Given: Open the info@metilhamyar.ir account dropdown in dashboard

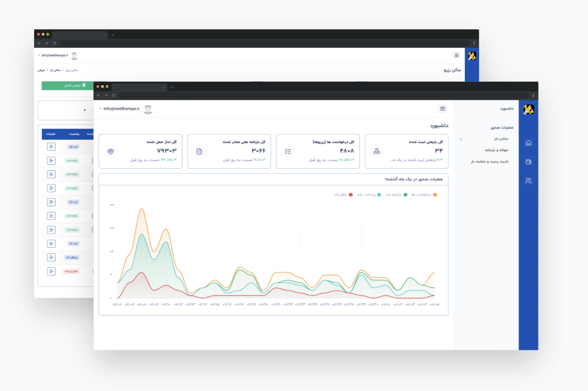Looking at the screenshot, I should pos(121,109).
